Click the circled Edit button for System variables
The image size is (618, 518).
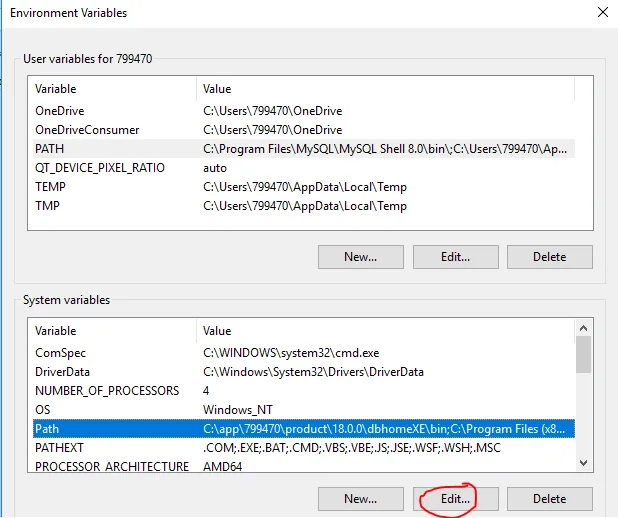coord(455,498)
